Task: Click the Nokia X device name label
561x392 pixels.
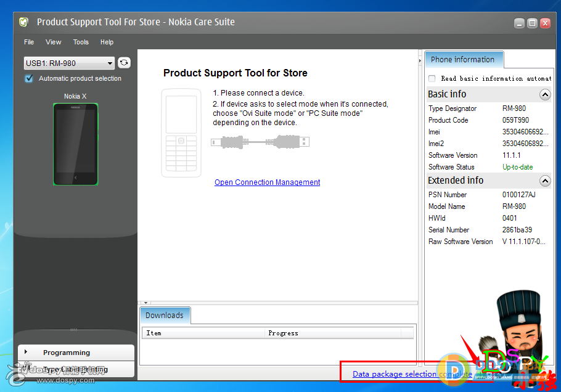Action: (75, 96)
